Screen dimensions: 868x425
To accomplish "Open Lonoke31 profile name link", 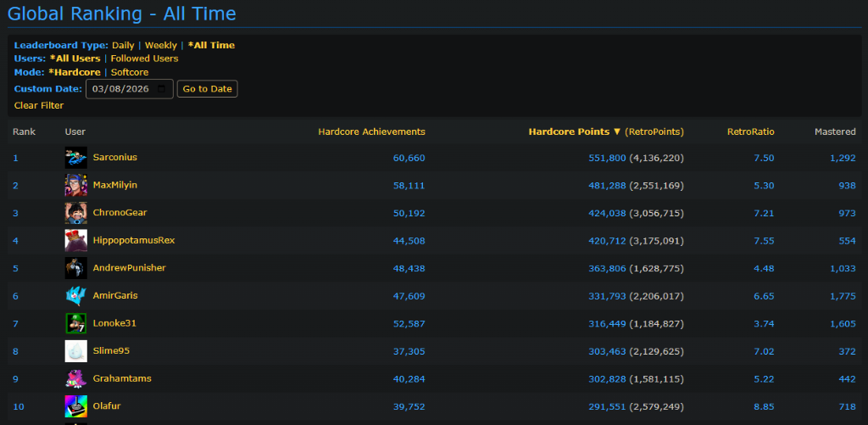I will [x=114, y=323].
